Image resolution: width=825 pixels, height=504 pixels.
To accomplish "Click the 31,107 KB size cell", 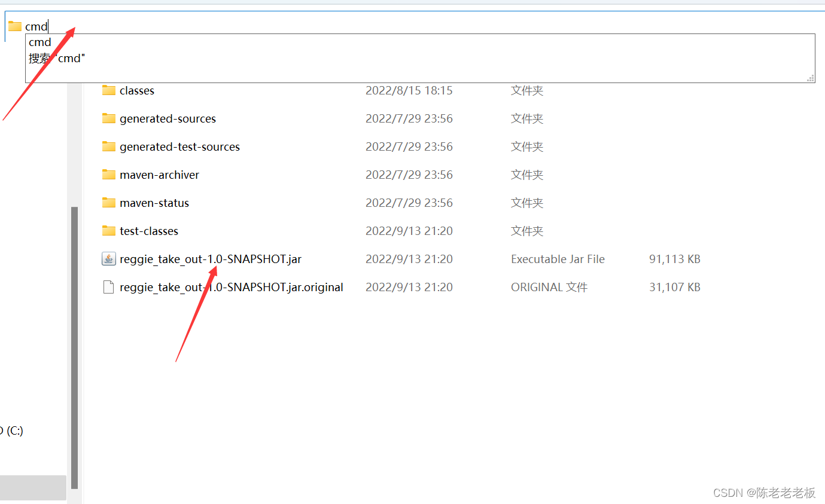I will tap(675, 288).
